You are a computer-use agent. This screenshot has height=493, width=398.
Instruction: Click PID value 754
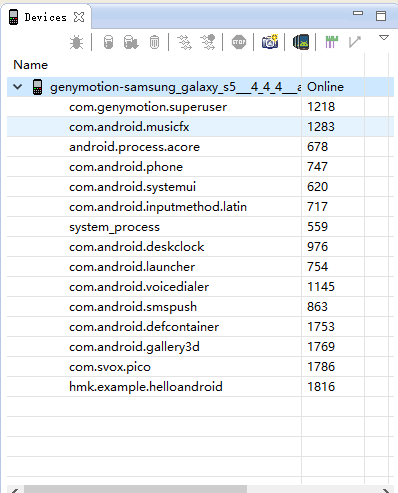coord(318,267)
